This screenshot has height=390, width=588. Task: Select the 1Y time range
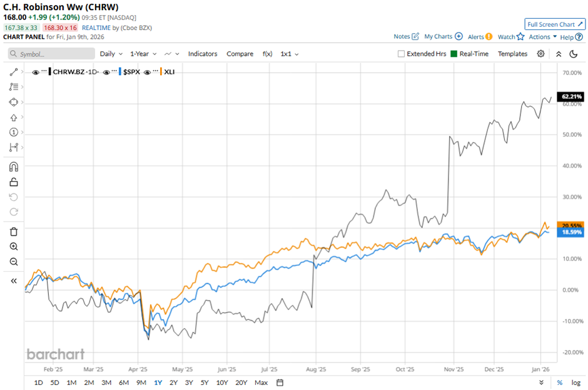click(x=158, y=382)
